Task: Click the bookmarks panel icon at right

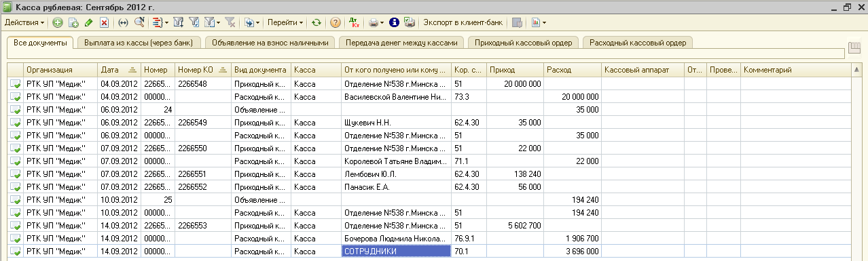Action: point(855,48)
